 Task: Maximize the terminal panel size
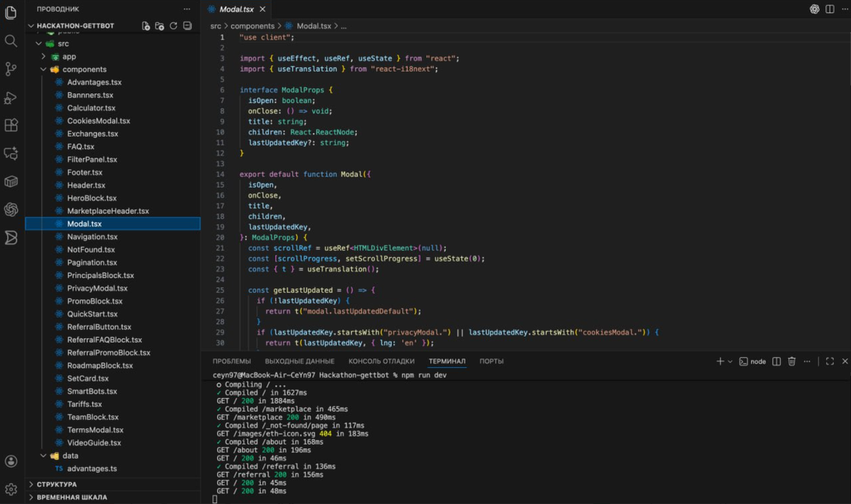click(830, 362)
